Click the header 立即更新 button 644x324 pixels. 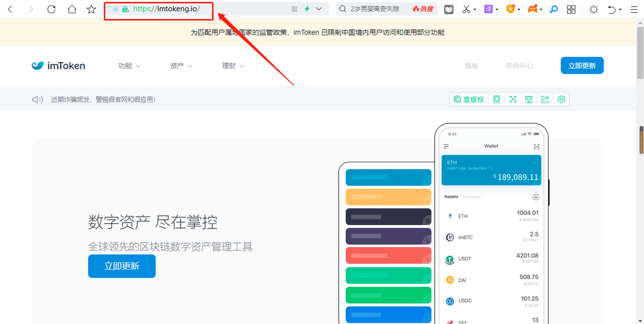coord(582,66)
